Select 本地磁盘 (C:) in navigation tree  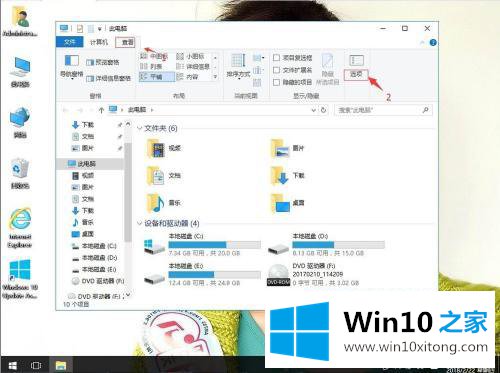tap(94, 246)
